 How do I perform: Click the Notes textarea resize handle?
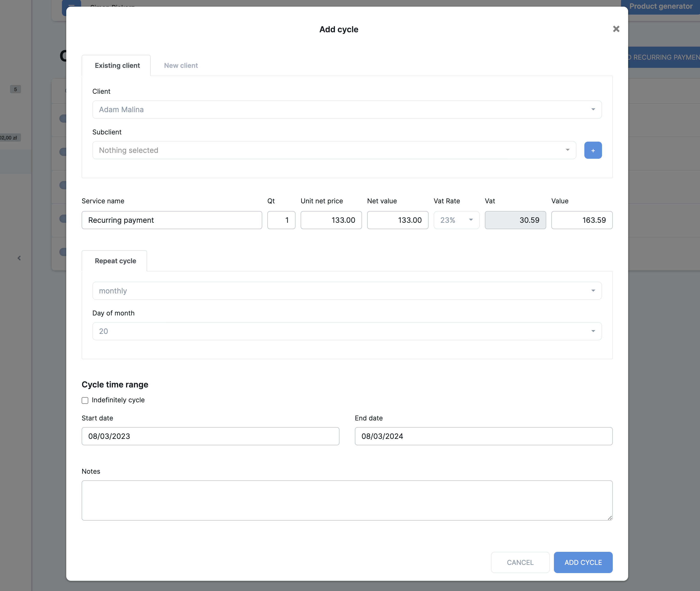610,518
